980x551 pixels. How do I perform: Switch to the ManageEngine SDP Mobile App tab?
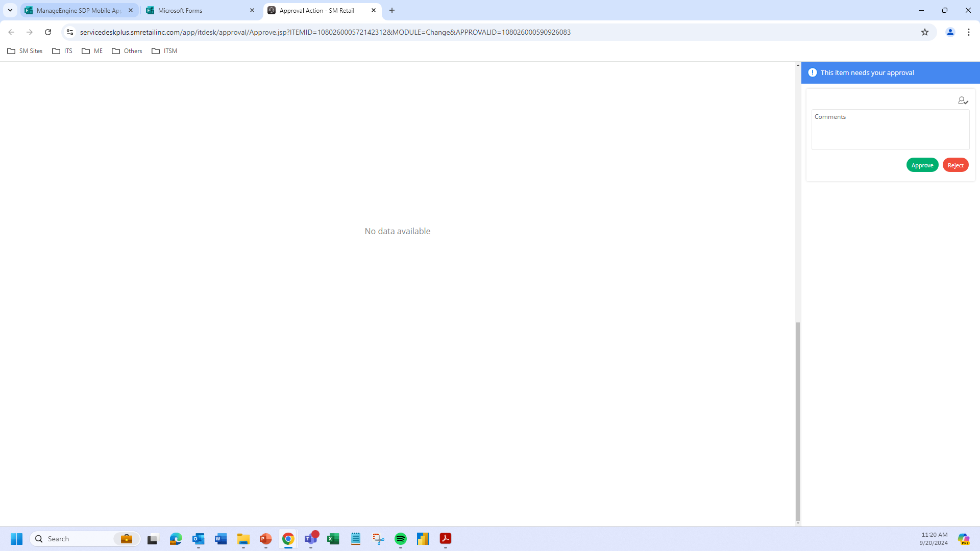click(77, 10)
